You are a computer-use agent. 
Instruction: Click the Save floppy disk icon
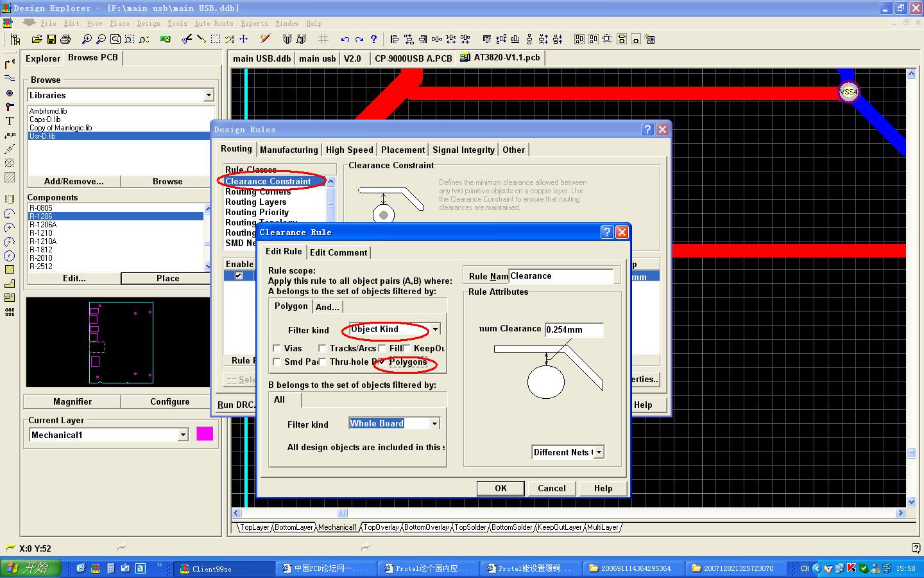pos(51,39)
